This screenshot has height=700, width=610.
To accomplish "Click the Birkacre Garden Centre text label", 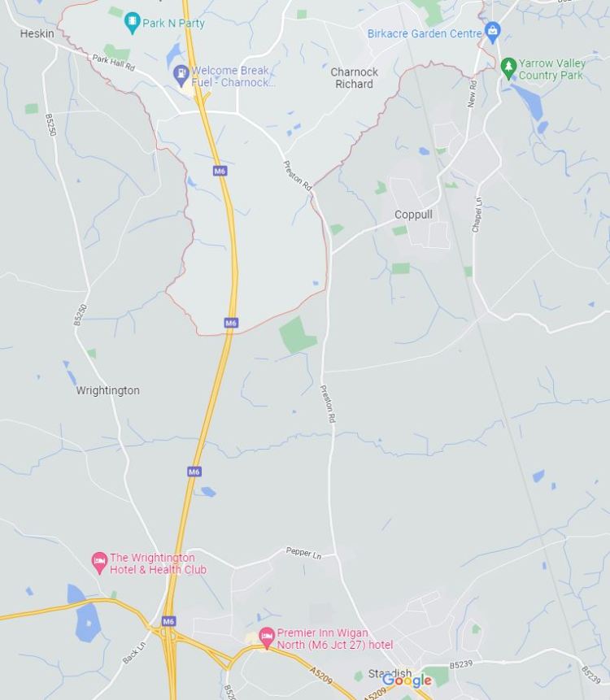I will (x=425, y=33).
